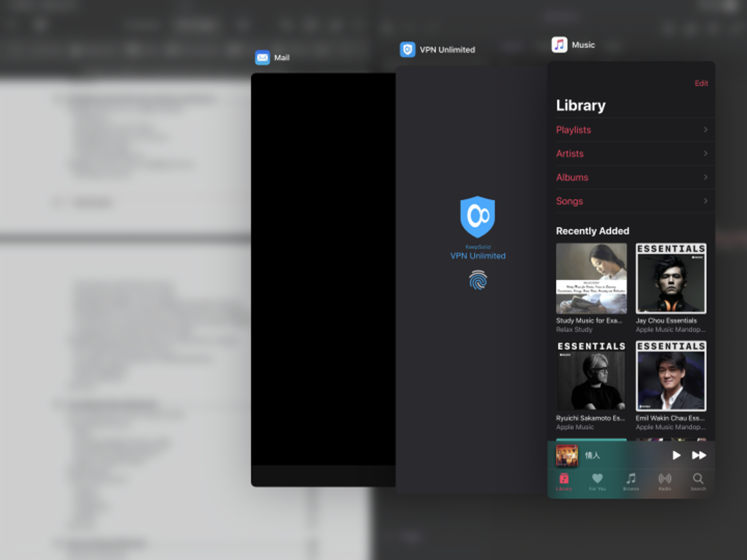Click "Apple Music" under Ryuichi Sakamoto
This screenshot has height=560, width=747.
pyautogui.click(x=574, y=427)
